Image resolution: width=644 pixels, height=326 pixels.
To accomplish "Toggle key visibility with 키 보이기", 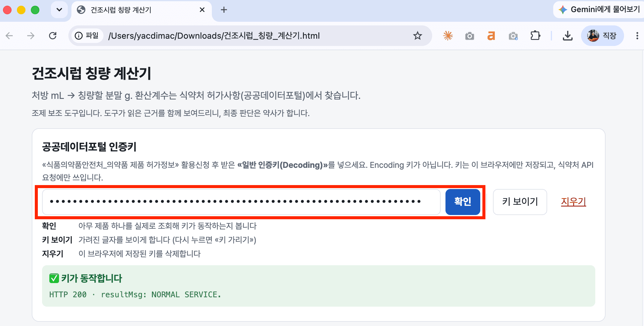I will click(x=520, y=202).
